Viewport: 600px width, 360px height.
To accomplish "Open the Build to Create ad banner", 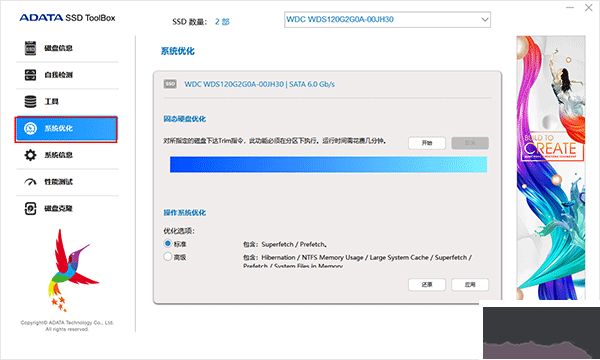I will click(551, 168).
